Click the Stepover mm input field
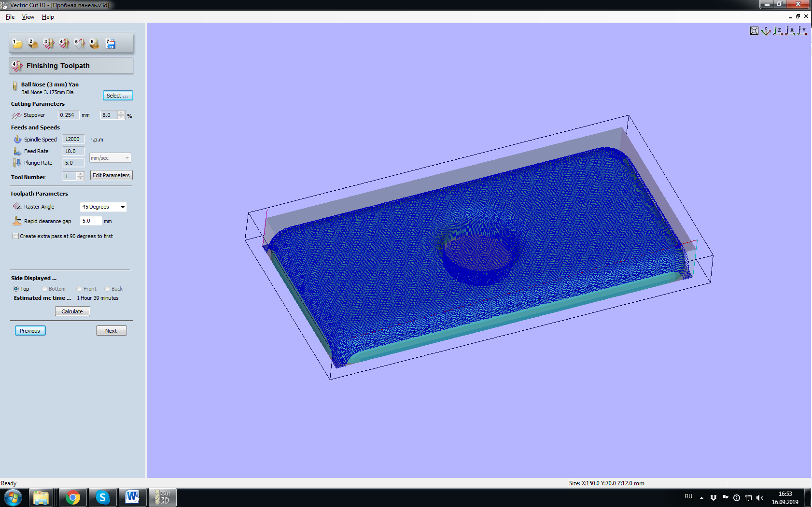 click(x=69, y=115)
